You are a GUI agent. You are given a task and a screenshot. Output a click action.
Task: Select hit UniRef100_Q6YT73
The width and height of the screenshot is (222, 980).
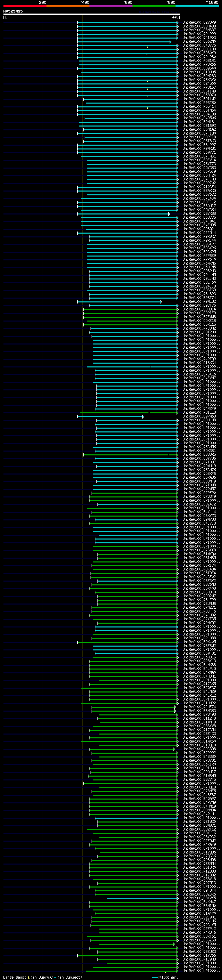click(x=199, y=164)
